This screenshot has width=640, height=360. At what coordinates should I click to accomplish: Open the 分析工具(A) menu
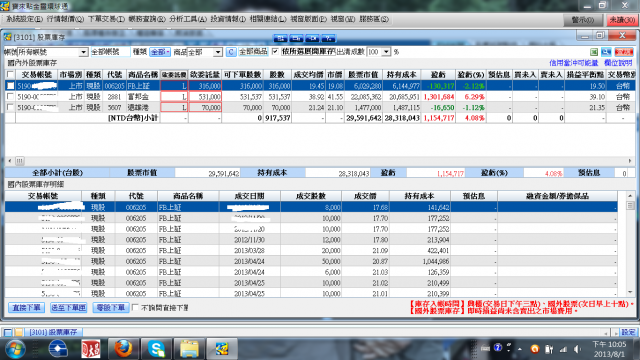point(188,19)
